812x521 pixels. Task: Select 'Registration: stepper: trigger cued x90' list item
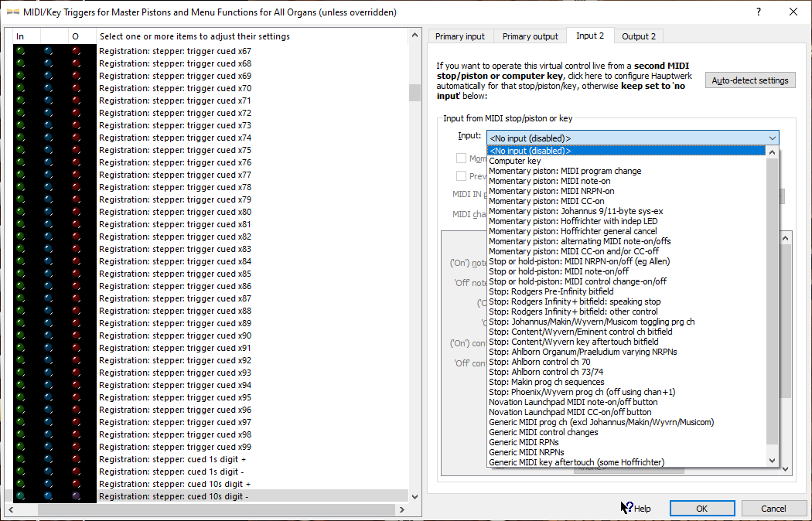coord(175,335)
